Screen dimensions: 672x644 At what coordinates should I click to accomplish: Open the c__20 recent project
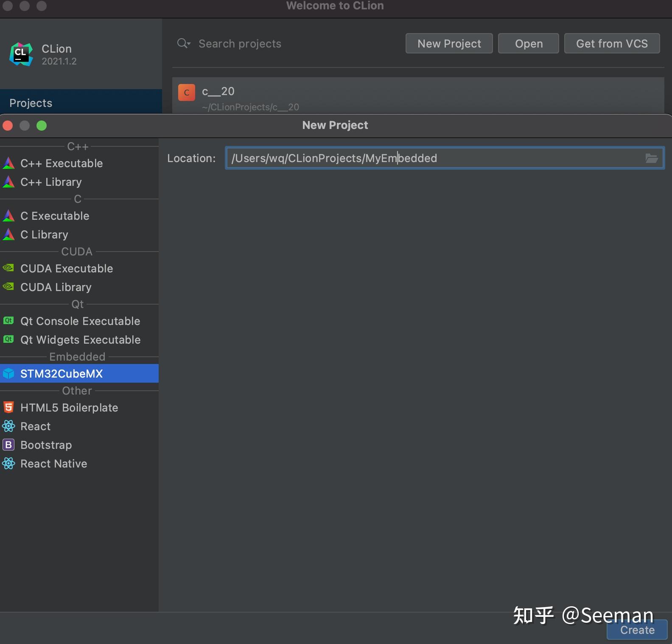(418, 96)
